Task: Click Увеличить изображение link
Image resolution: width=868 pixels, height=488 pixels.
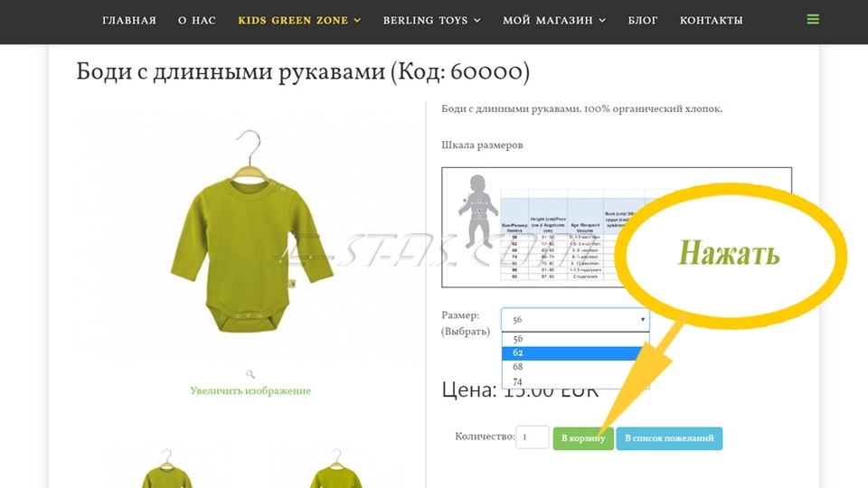Action: [x=250, y=390]
